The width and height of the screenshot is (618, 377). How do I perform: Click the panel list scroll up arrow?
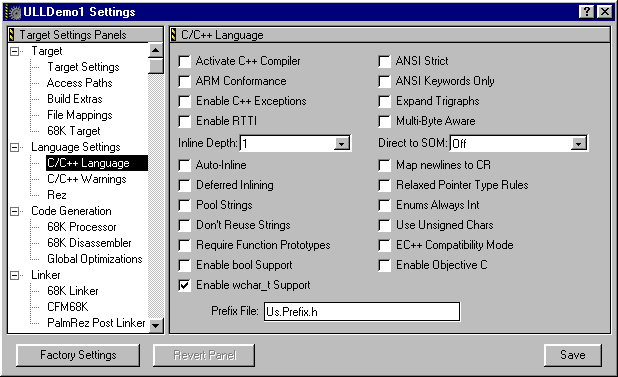pos(156,50)
